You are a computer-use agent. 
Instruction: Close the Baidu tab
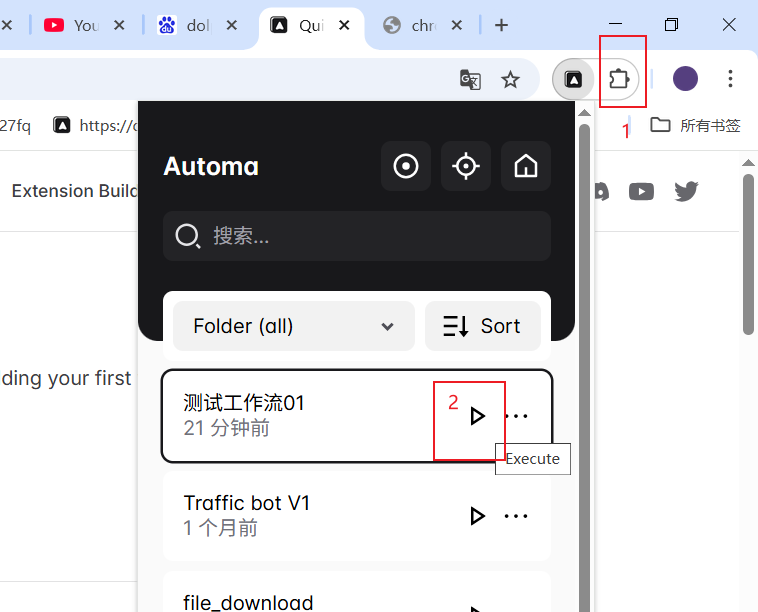(x=232, y=25)
